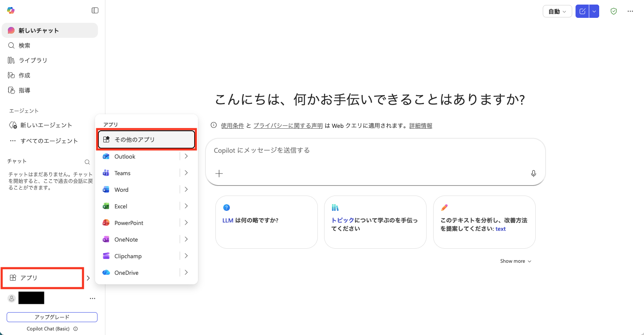Click the Copilot logo at top left
The image size is (644, 335).
click(x=11, y=10)
